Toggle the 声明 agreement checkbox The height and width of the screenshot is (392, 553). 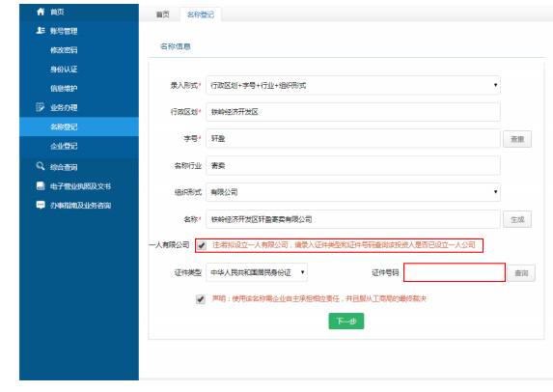(x=201, y=299)
